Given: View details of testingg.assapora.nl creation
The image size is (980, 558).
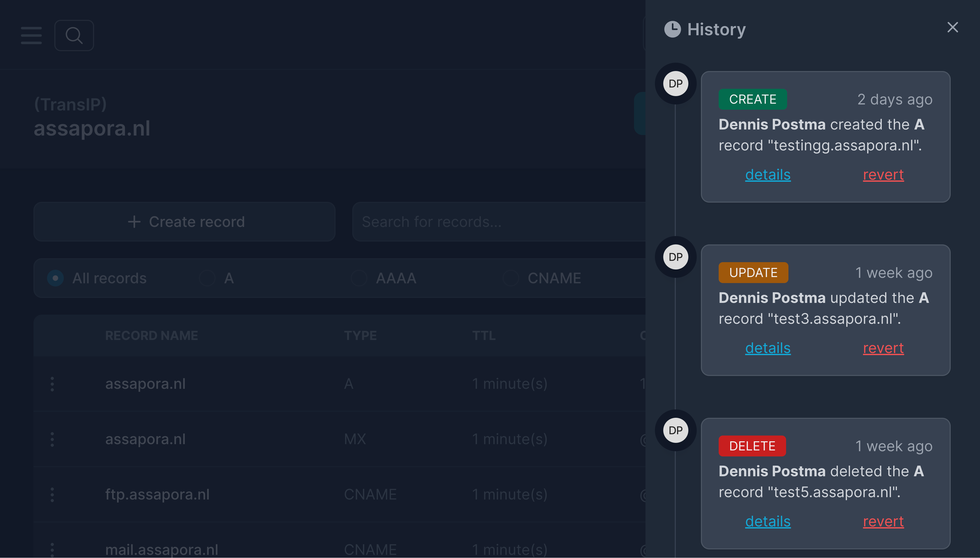Looking at the screenshot, I should pos(768,175).
